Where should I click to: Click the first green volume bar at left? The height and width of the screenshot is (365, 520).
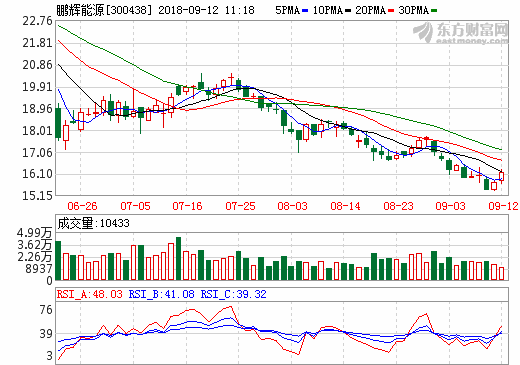(x=58, y=260)
